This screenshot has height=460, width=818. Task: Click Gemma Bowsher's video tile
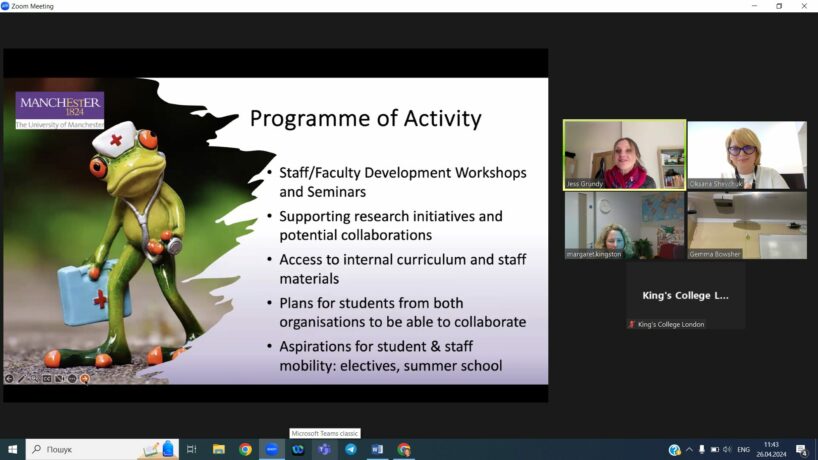(746, 226)
